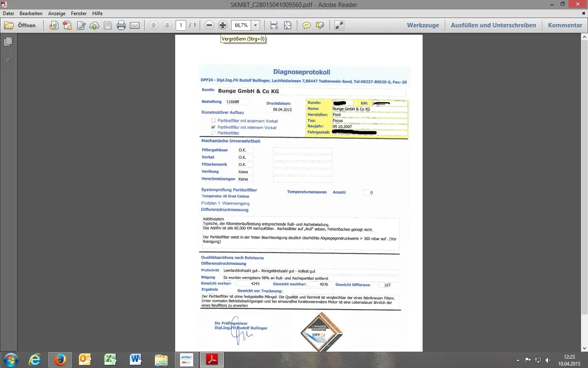This screenshot has width=588, height=368.
Task: Open Ausfüllen und Unterschreiben pane
Action: pos(493,25)
